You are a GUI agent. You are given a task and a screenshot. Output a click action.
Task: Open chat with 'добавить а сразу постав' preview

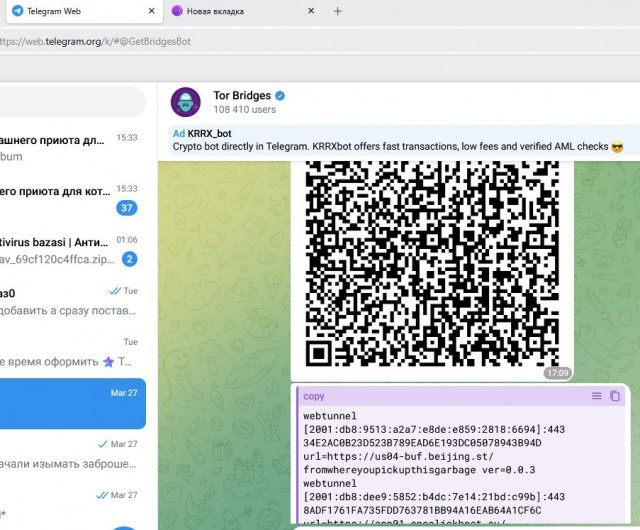[x=73, y=301]
